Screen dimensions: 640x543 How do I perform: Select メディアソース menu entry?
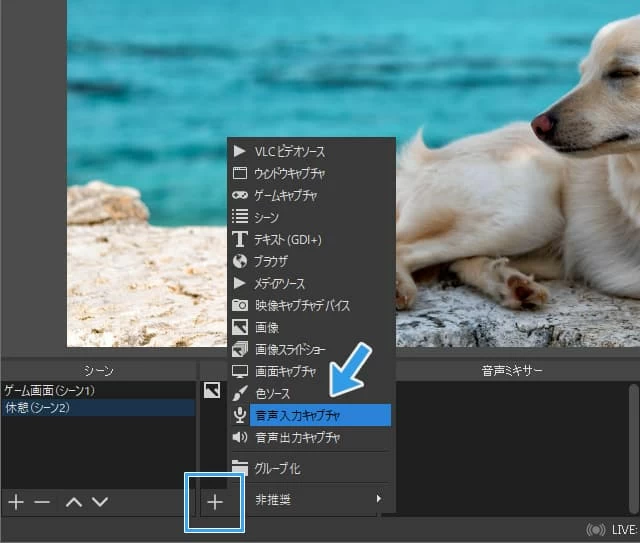(311, 283)
